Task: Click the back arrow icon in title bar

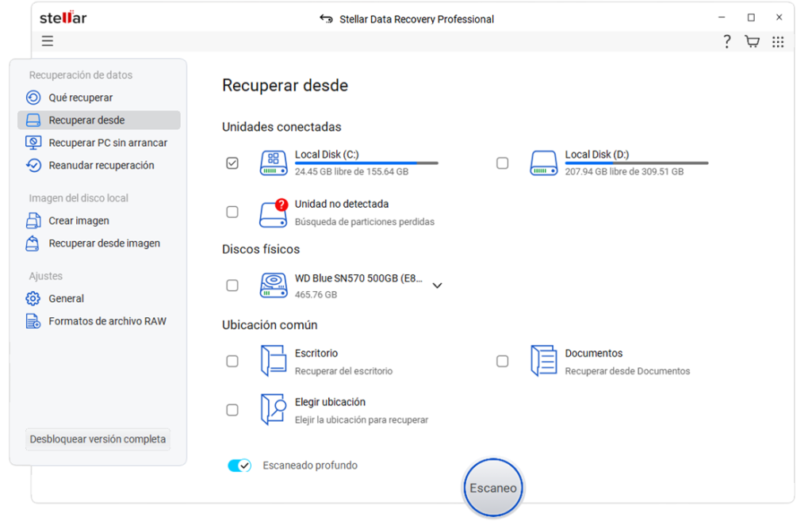Action: pos(326,19)
